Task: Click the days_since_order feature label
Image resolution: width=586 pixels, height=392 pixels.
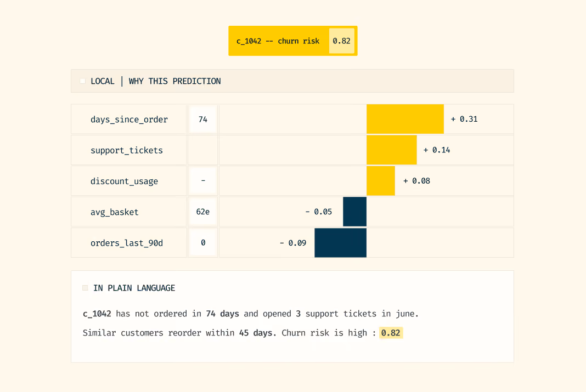Action: tap(129, 120)
